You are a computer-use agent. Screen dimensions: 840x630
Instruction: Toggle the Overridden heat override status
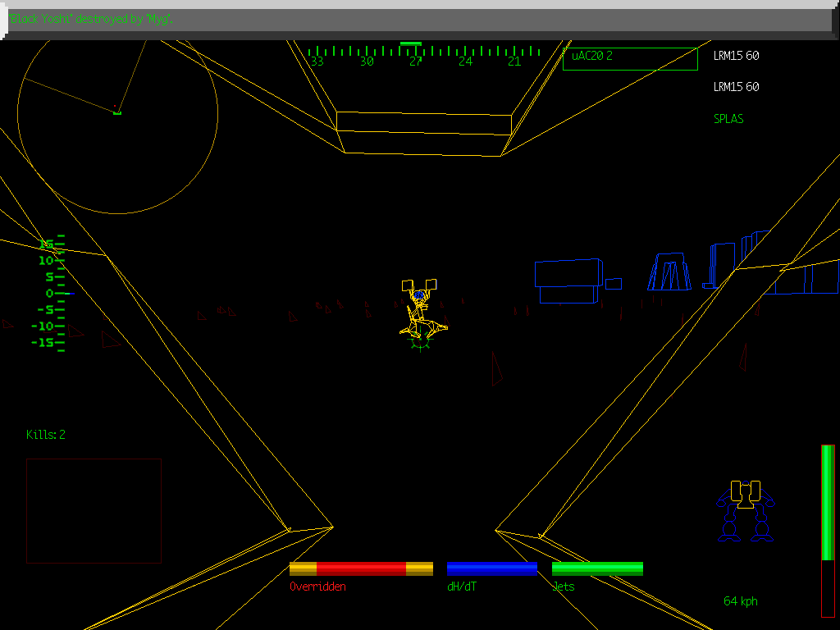[361, 568]
